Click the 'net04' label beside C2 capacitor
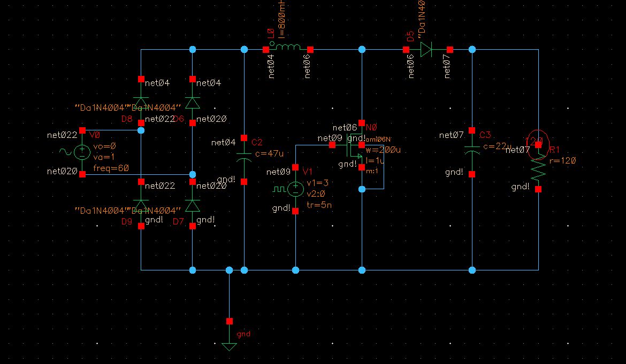This screenshot has height=364, width=626. [x=223, y=142]
